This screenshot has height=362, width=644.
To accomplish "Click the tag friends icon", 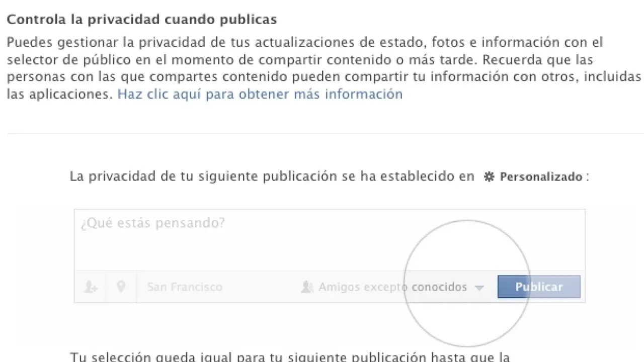I will (91, 287).
